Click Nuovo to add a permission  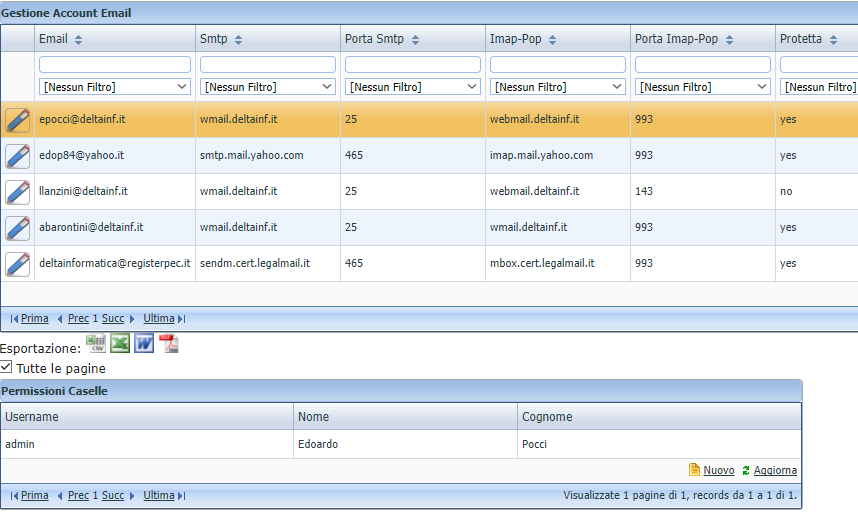pyautogui.click(x=718, y=470)
